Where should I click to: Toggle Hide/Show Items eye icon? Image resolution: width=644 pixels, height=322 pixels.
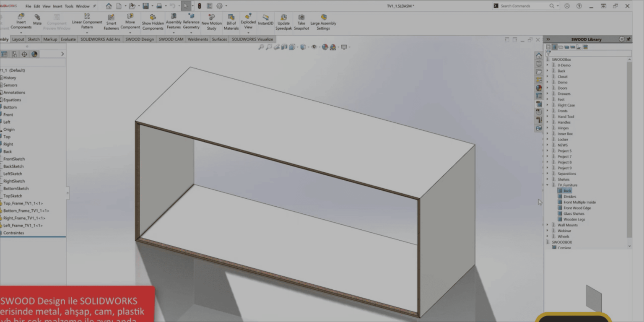314,47
